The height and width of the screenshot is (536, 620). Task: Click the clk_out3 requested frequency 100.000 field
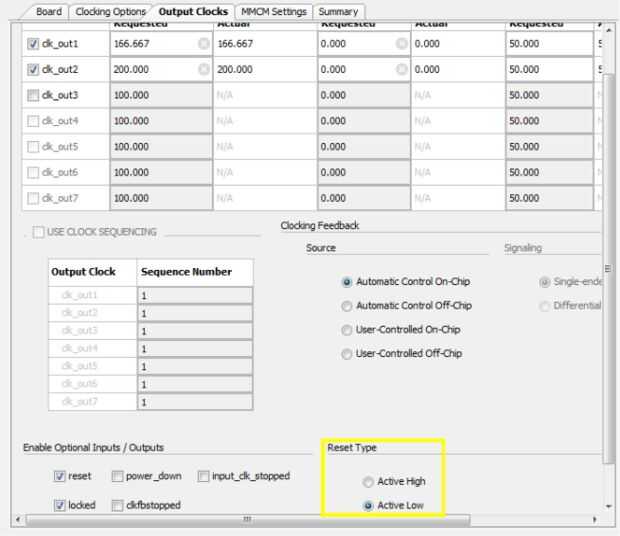point(161,95)
